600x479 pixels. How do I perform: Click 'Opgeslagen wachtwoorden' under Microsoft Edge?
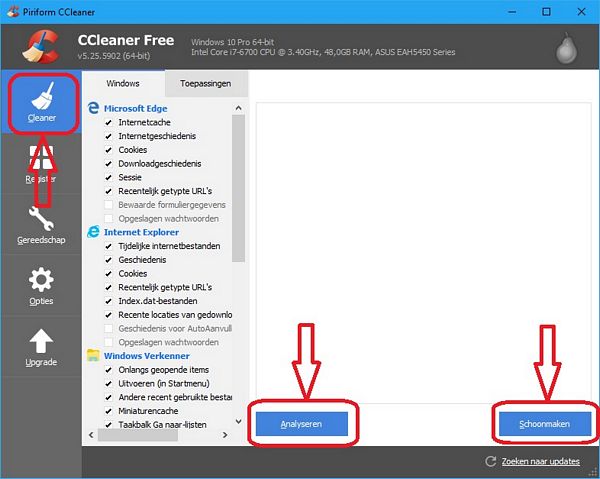click(168, 218)
